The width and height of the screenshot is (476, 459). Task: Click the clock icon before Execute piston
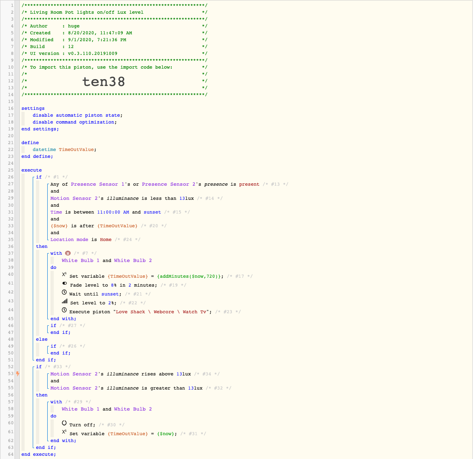tap(64, 310)
